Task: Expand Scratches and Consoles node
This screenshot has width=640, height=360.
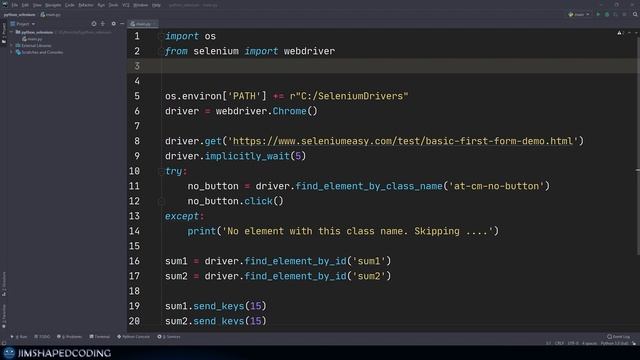Action: (12, 52)
